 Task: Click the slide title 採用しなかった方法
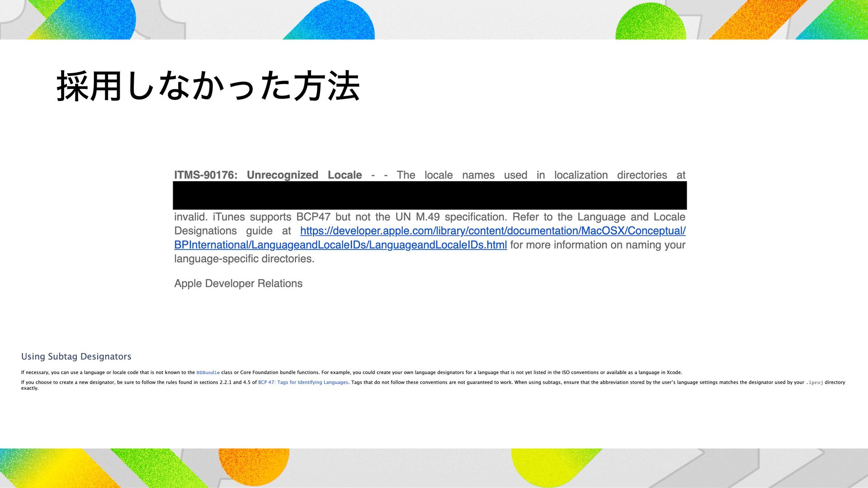[x=208, y=86]
